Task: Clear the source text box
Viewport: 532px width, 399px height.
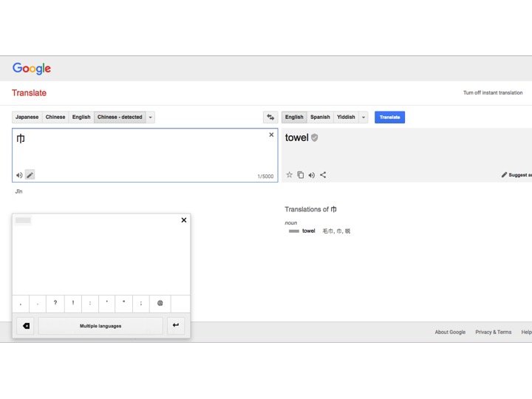Action: pos(271,134)
